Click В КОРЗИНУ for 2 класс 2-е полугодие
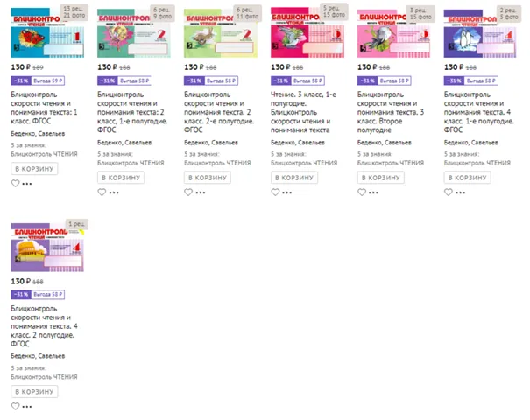The height and width of the screenshot is (420, 530). (x=208, y=178)
